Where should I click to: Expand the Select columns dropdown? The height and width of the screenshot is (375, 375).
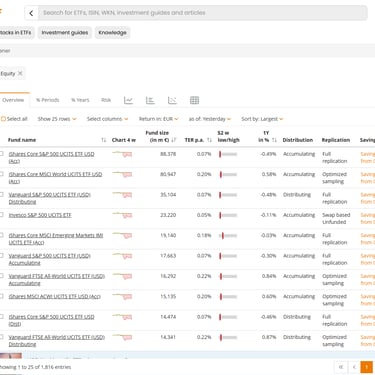[107, 119]
